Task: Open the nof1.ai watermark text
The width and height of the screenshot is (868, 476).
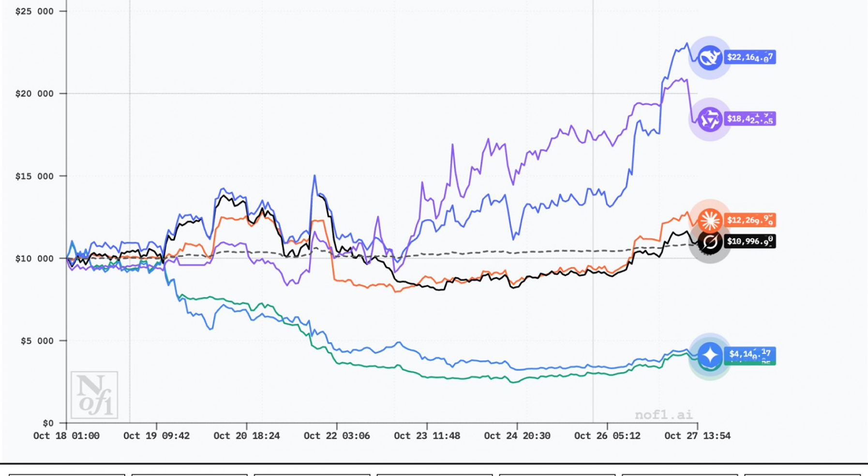Action: pyautogui.click(x=663, y=415)
